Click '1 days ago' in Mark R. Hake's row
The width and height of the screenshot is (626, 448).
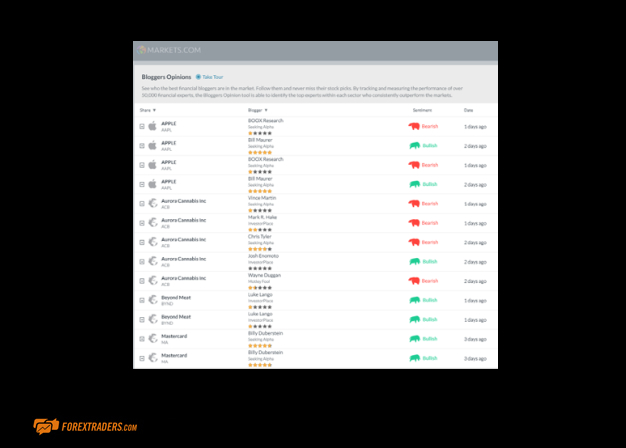(475, 223)
